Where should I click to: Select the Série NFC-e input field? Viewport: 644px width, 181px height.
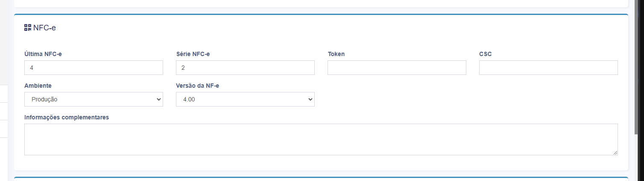click(245, 68)
